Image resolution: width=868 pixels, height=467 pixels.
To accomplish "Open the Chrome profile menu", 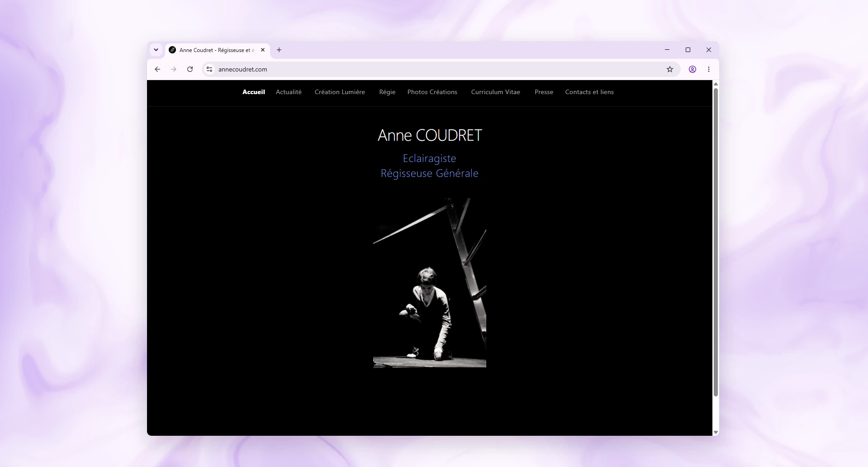I will point(693,69).
